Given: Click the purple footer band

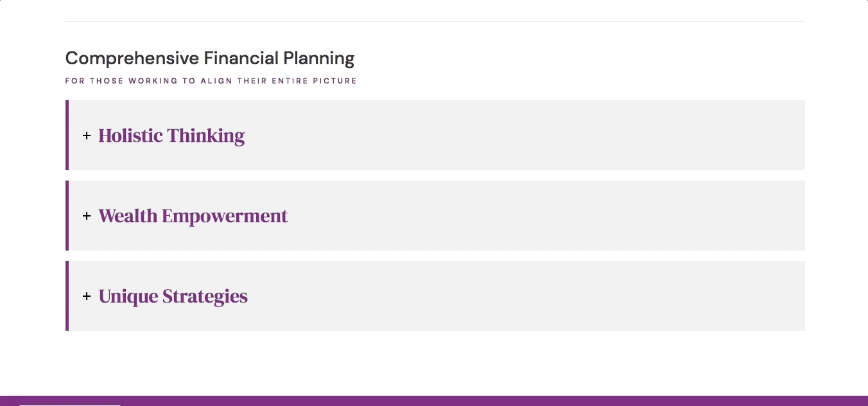Looking at the screenshot, I should (x=449, y=401).
